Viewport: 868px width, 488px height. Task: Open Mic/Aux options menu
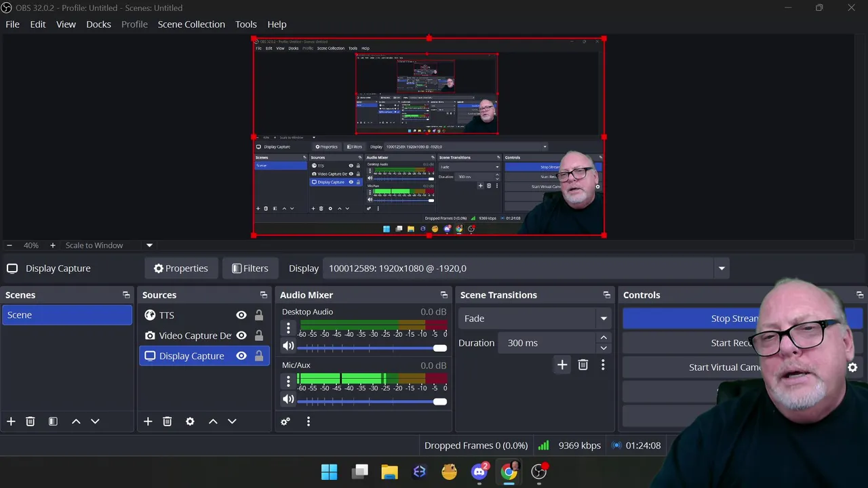tap(288, 382)
